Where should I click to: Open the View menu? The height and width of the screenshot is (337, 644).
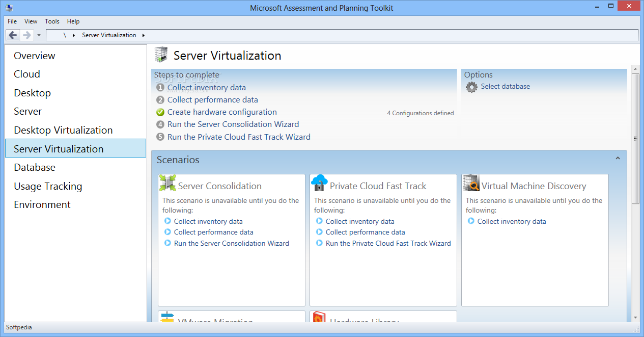coord(31,21)
